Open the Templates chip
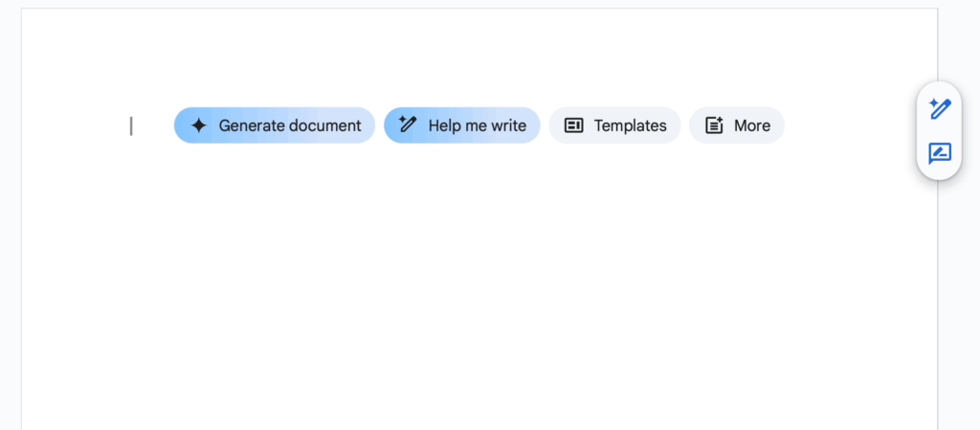980x430 pixels. coord(614,125)
